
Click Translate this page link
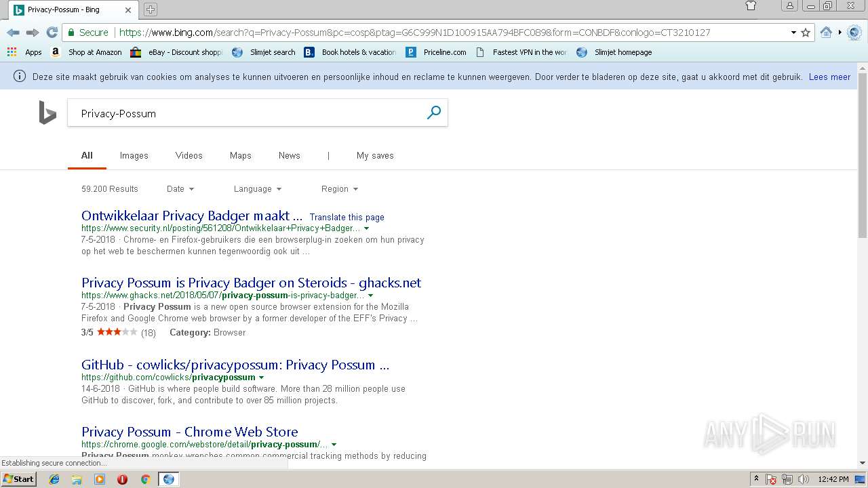tap(347, 218)
